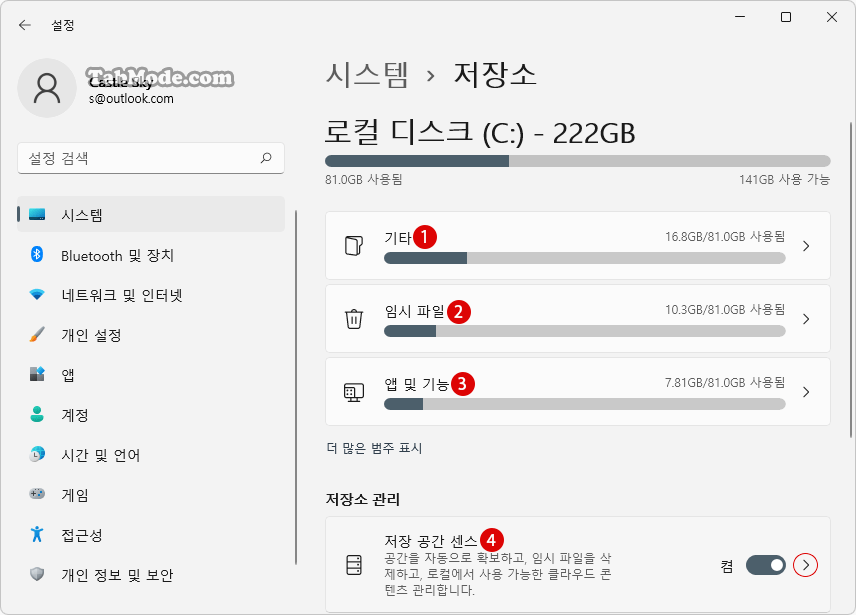The width and height of the screenshot is (856, 615).
Task: Go back with the arrow icon
Action: tap(25, 25)
